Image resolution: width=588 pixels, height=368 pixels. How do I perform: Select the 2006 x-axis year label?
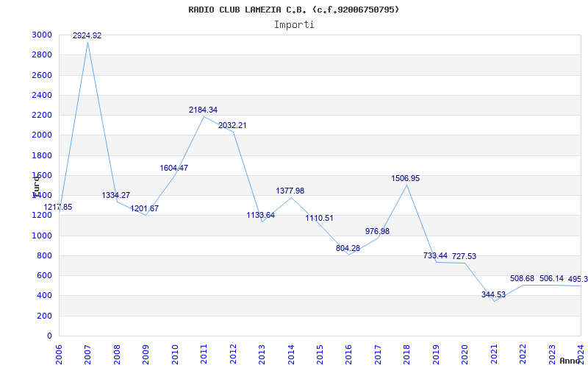click(59, 355)
